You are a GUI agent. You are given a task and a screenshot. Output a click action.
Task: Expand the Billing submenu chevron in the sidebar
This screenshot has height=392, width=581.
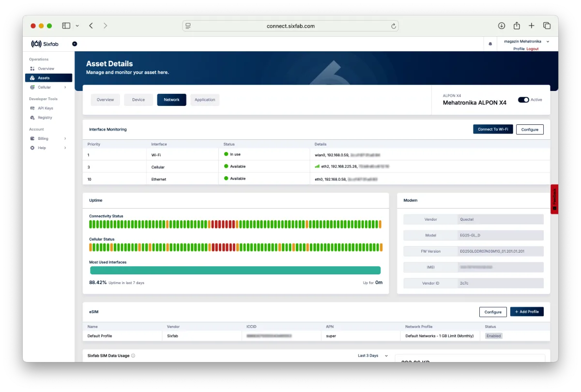click(65, 138)
